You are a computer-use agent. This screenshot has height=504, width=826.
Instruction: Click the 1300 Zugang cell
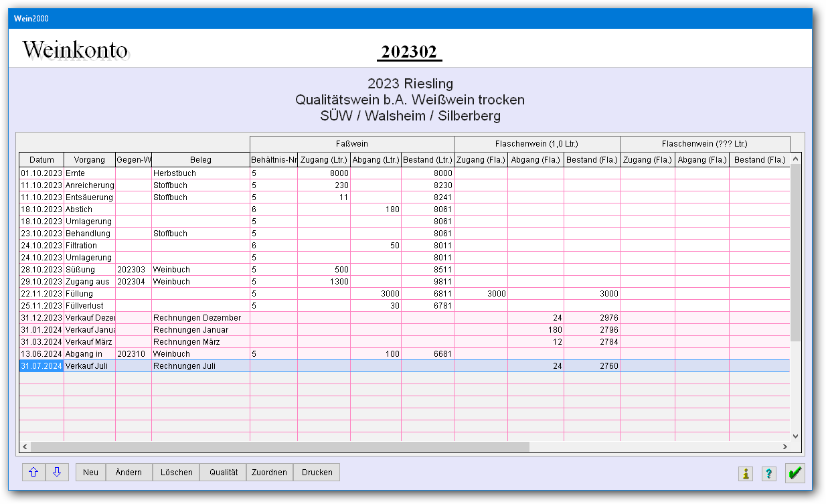pyautogui.click(x=324, y=282)
